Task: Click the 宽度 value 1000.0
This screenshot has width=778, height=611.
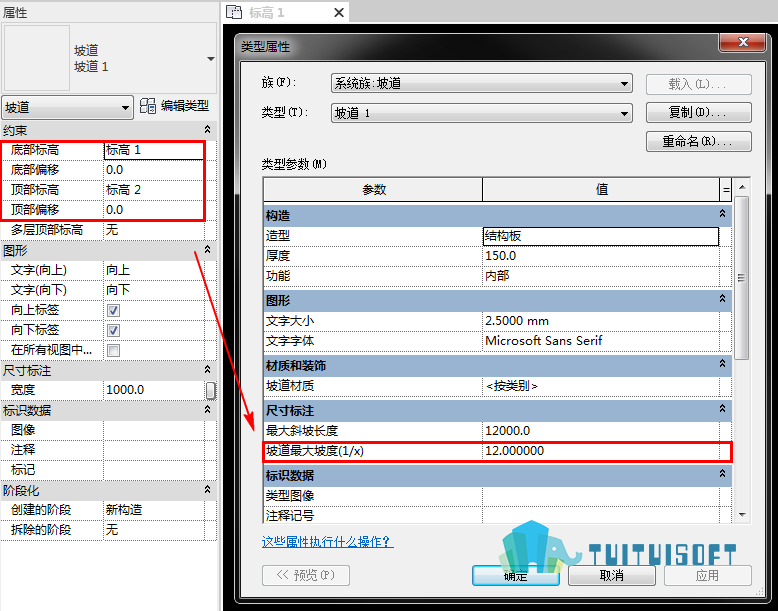Action: coord(154,390)
